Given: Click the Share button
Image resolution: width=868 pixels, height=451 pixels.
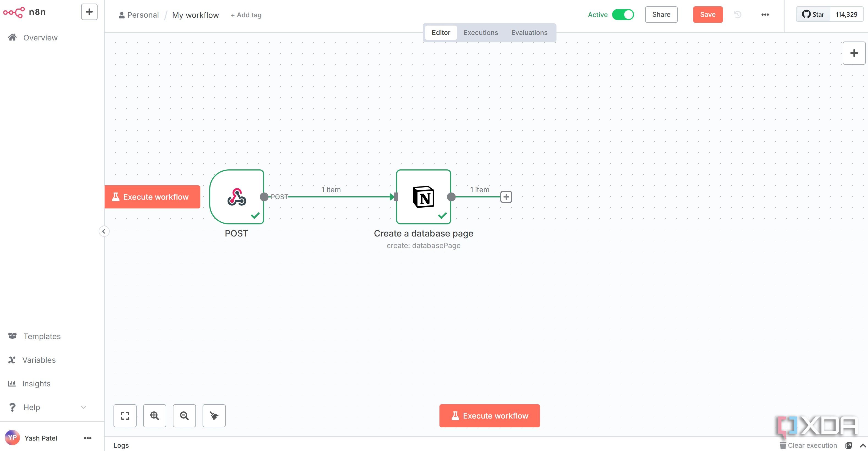Looking at the screenshot, I should coord(661,15).
